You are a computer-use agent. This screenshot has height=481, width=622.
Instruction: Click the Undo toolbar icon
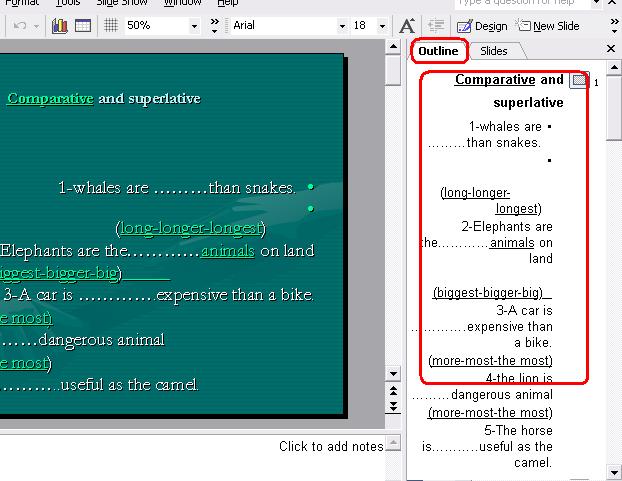click(20, 26)
